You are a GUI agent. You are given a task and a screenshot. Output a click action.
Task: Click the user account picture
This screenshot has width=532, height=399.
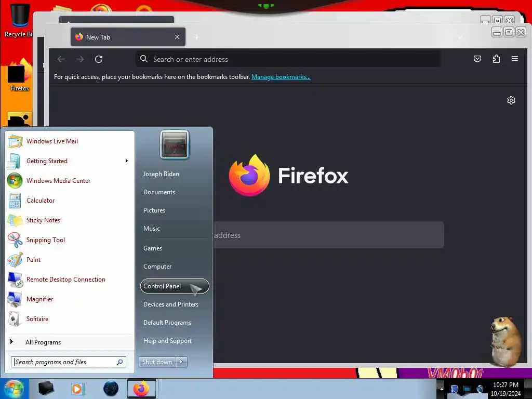point(175,144)
